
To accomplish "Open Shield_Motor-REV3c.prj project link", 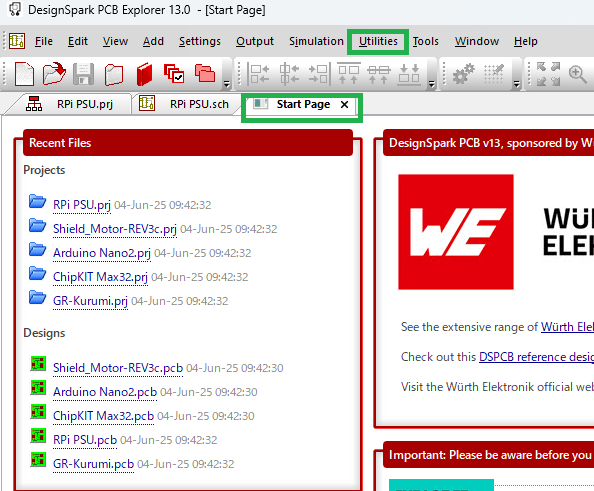I will pyautogui.click(x=115, y=229).
